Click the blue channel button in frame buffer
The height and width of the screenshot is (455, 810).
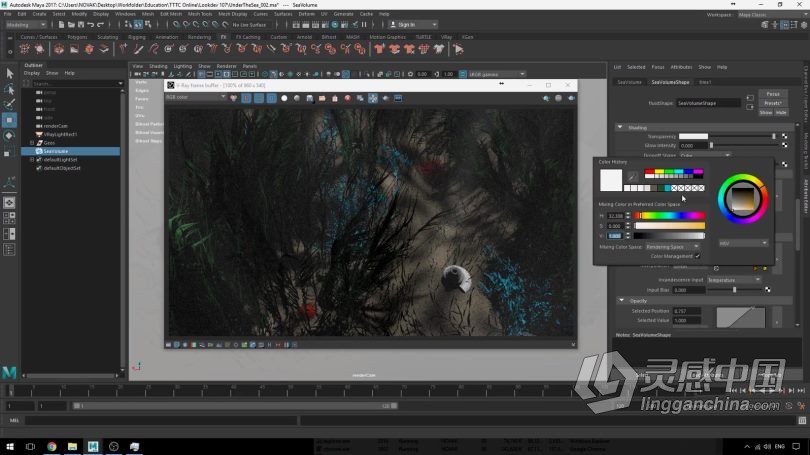[x=271, y=98]
